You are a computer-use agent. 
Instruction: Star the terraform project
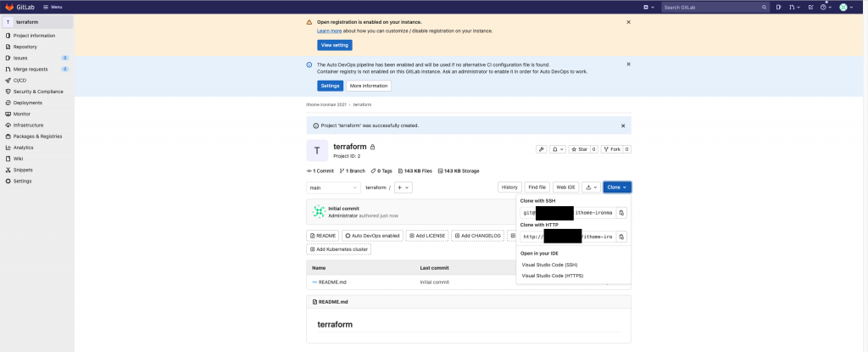(x=578, y=149)
